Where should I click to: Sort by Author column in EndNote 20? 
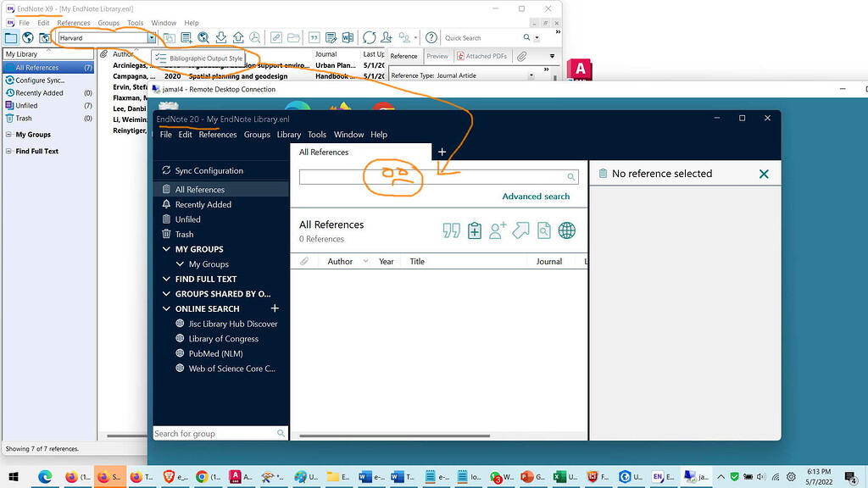340,261
